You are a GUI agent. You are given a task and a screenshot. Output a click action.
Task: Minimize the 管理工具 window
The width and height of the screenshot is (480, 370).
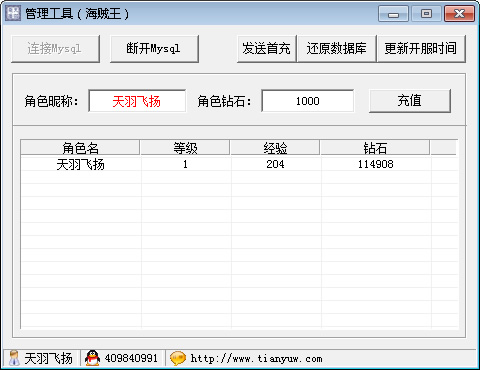click(393, 14)
